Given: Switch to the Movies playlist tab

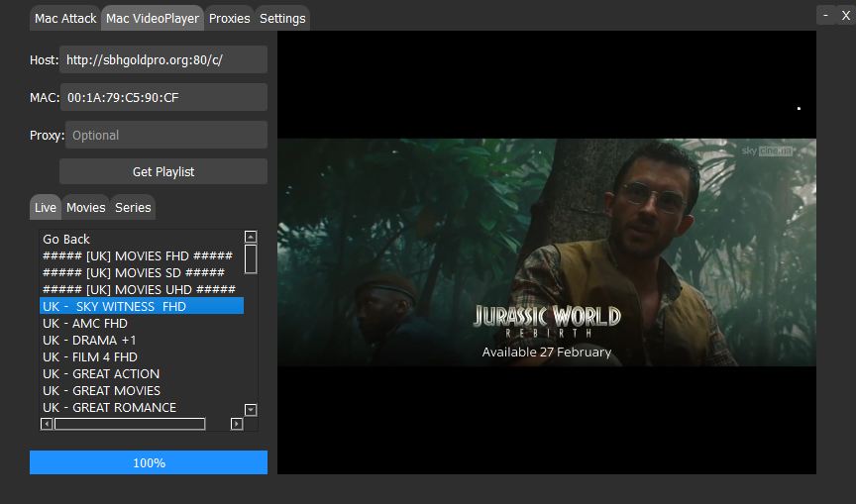Looking at the screenshot, I should (x=86, y=207).
